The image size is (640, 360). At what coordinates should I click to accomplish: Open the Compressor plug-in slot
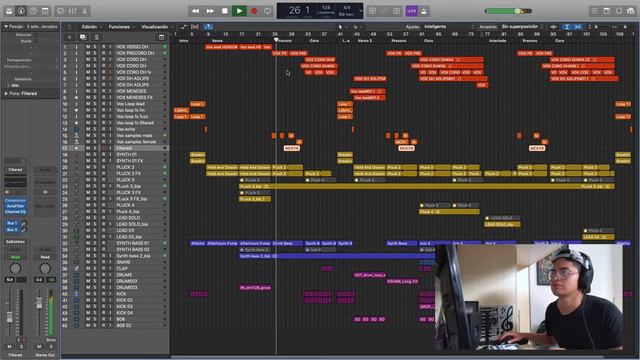16,201
